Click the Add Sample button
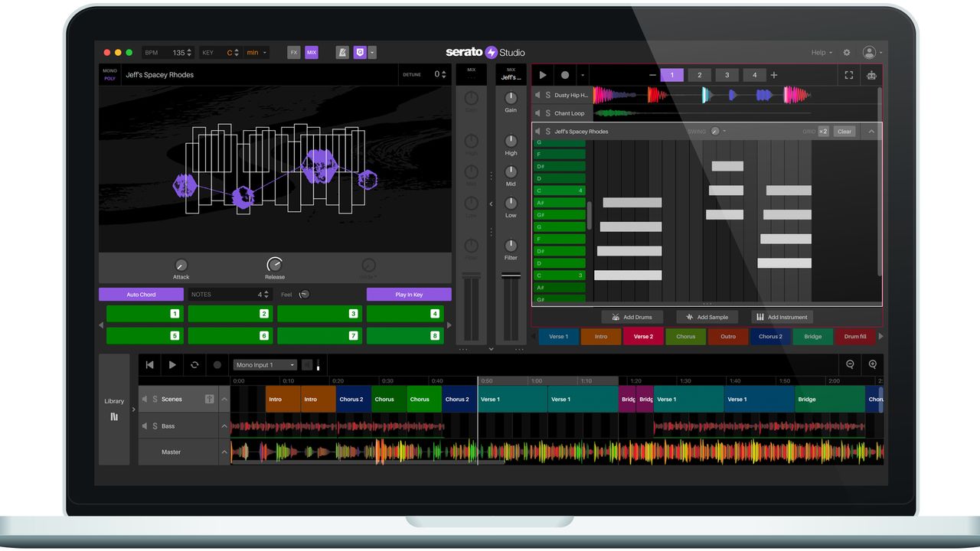Image resolution: width=980 pixels, height=551 pixels. pyautogui.click(x=707, y=317)
